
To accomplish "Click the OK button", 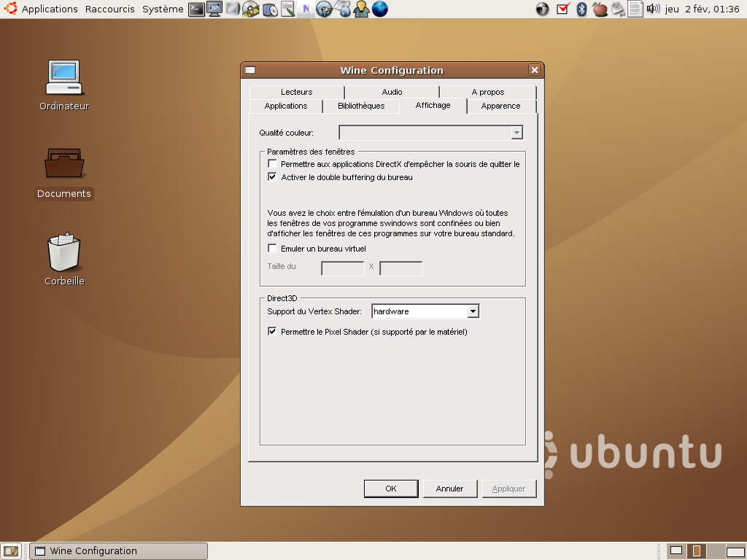I will pyautogui.click(x=391, y=489).
